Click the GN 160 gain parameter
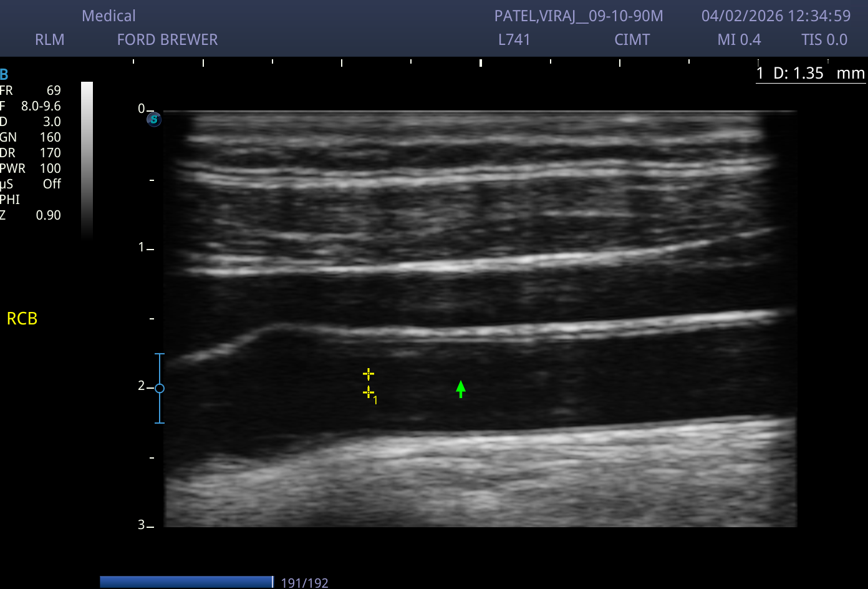This screenshot has height=589, width=868. click(31, 137)
